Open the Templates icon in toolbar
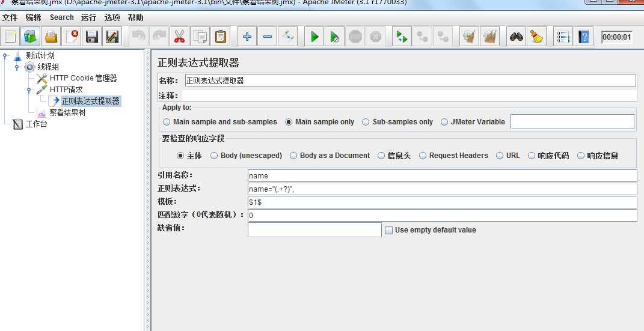 pyautogui.click(x=31, y=37)
